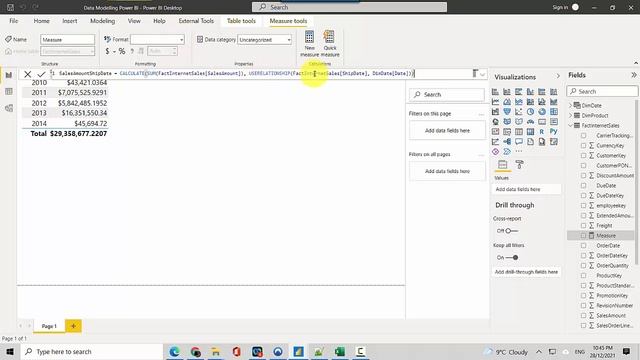Select the table visual icon
Image resolution: width=640 pixels, height=360 pixels.
[518, 131]
